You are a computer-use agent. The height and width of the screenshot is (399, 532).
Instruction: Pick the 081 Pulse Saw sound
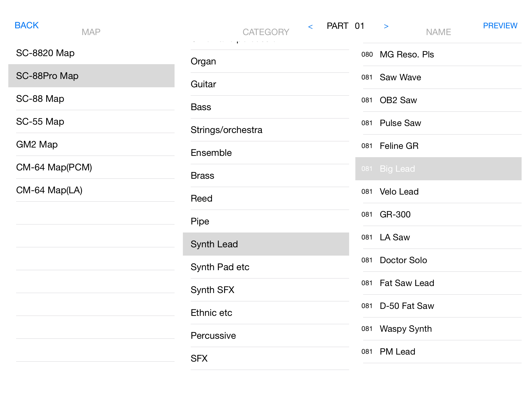pyautogui.click(x=438, y=123)
